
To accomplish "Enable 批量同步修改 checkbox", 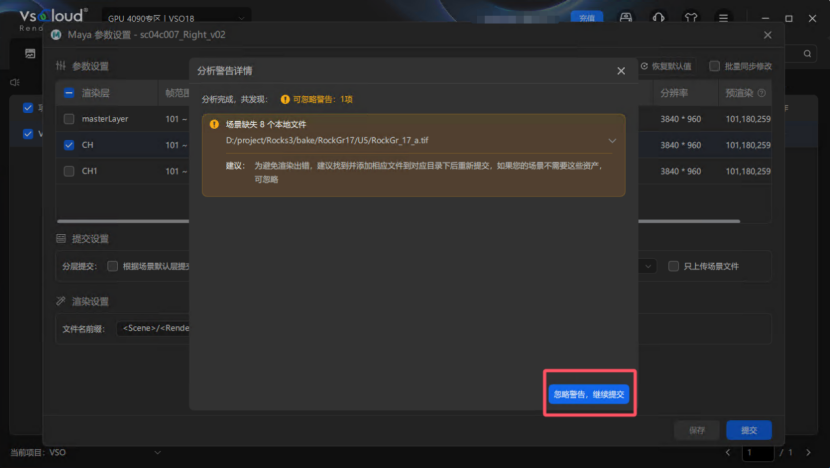I will pyautogui.click(x=714, y=66).
